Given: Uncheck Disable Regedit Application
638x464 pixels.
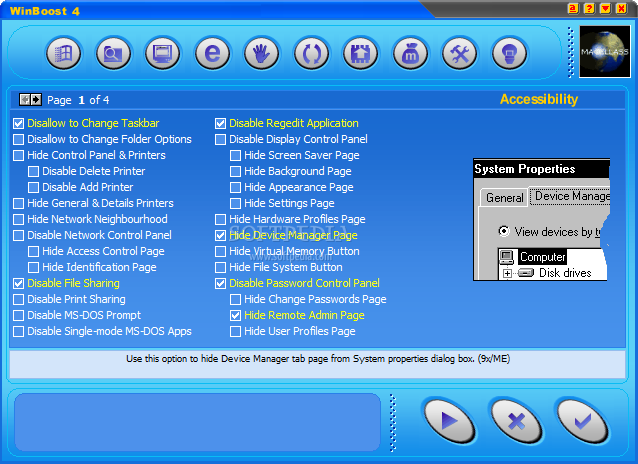Looking at the screenshot, I should coord(221,123).
